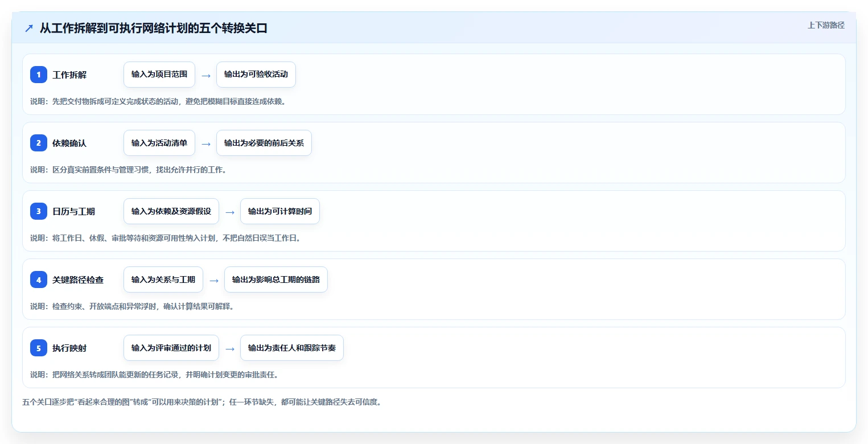Click the 输出为必要的前后关系 chip
Screen dimensions: 868x444
click(264, 143)
